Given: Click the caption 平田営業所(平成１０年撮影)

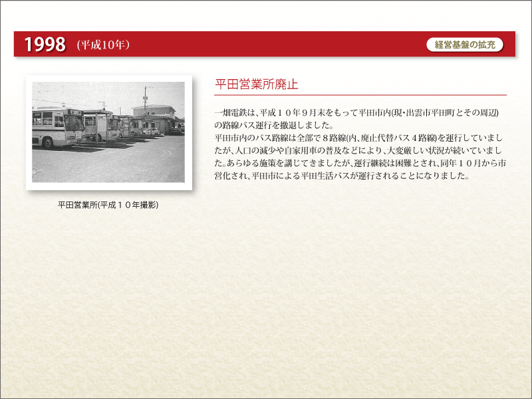Looking at the screenshot, I should pos(108,205).
